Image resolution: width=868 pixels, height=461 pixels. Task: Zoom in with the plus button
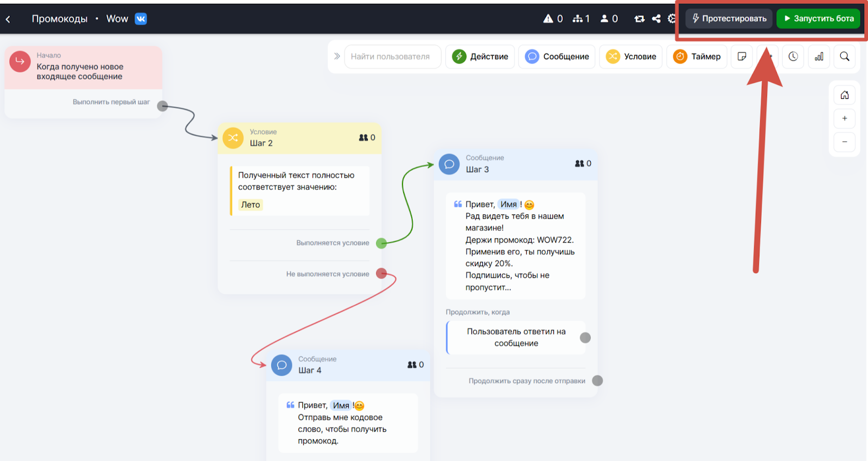click(x=845, y=118)
